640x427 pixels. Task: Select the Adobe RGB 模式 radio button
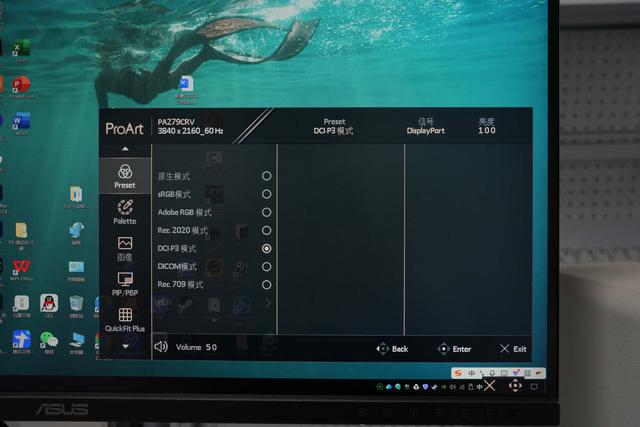click(267, 212)
